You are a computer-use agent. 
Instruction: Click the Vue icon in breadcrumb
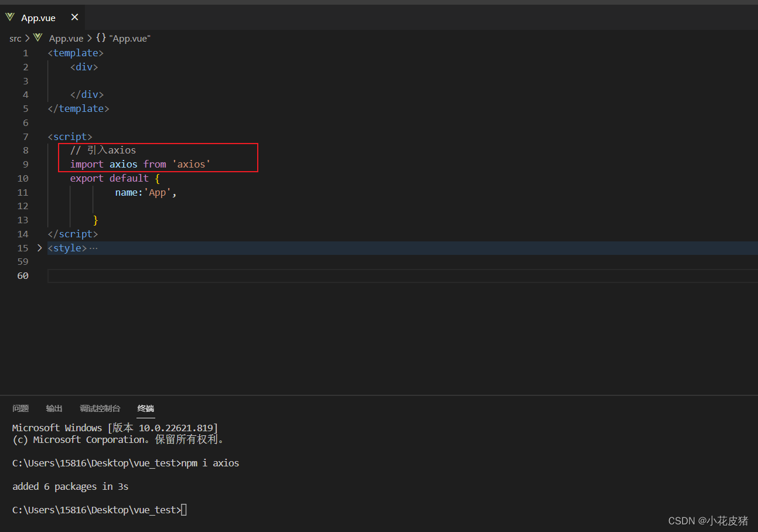click(x=38, y=38)
